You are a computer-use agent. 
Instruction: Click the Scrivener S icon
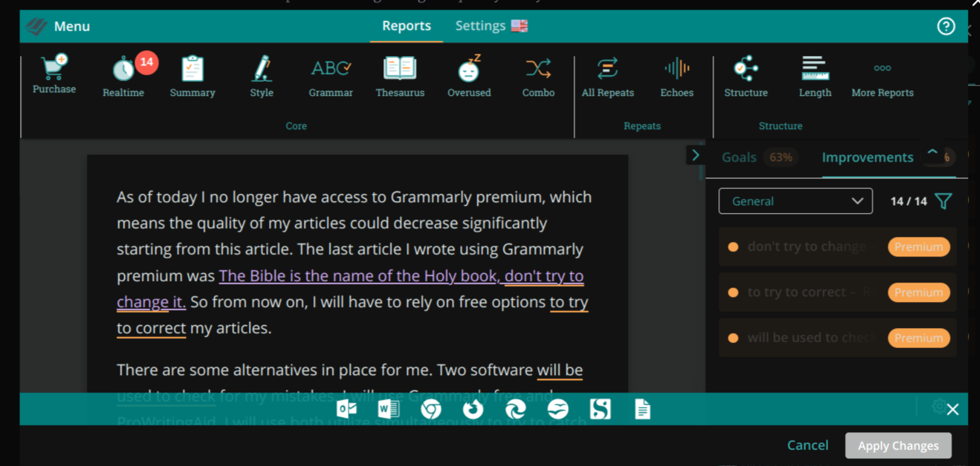pos(600,409)
